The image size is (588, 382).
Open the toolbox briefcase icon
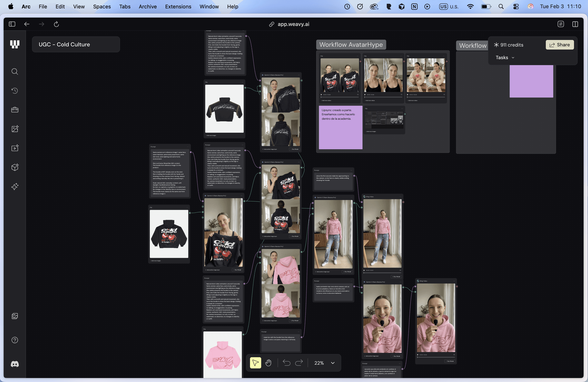click(x=15, y=109)
